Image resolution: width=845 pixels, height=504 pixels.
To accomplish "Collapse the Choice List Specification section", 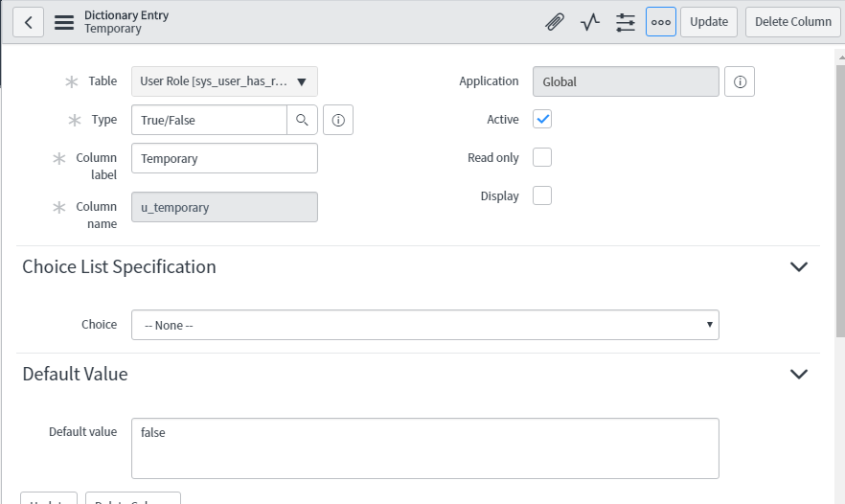I will point(799,266).
